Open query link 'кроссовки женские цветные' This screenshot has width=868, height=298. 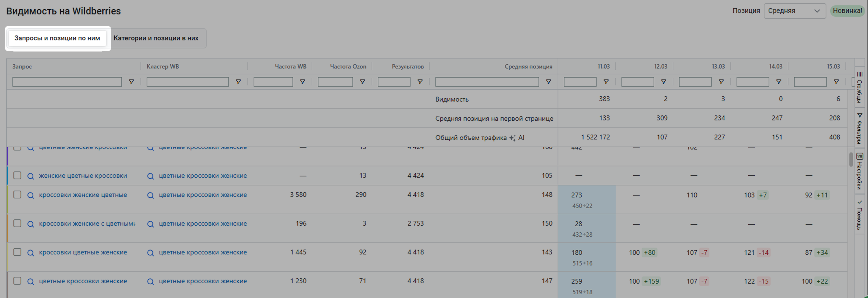point(83,195)
